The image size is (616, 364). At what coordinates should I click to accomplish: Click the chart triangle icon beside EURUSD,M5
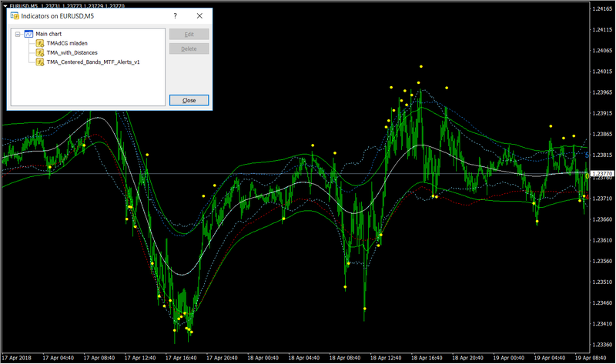[5, 6]
